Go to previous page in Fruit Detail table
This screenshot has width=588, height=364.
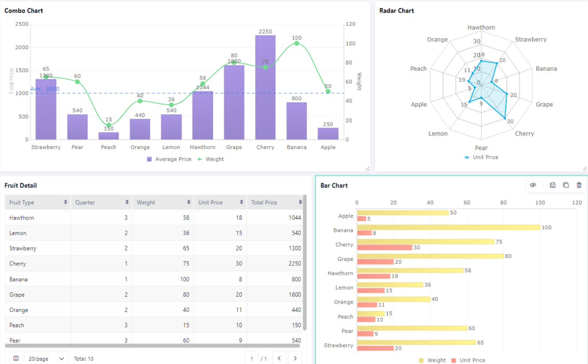click(x=279, y=358)
